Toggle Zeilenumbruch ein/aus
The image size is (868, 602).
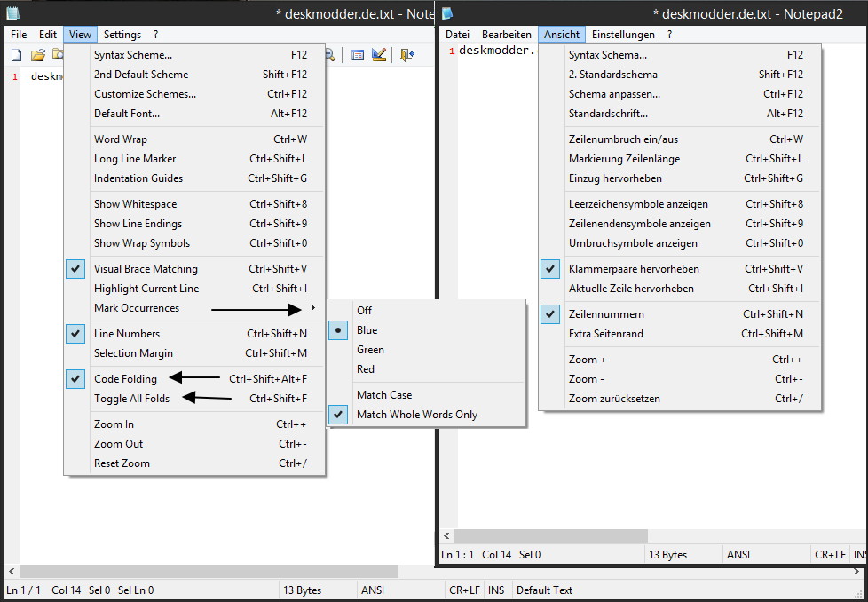[680, 139]
